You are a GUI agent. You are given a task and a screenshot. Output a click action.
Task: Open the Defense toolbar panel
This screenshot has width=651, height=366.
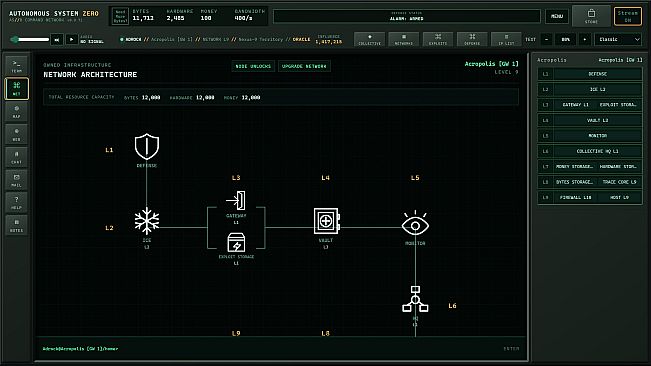tap(472, 39)
